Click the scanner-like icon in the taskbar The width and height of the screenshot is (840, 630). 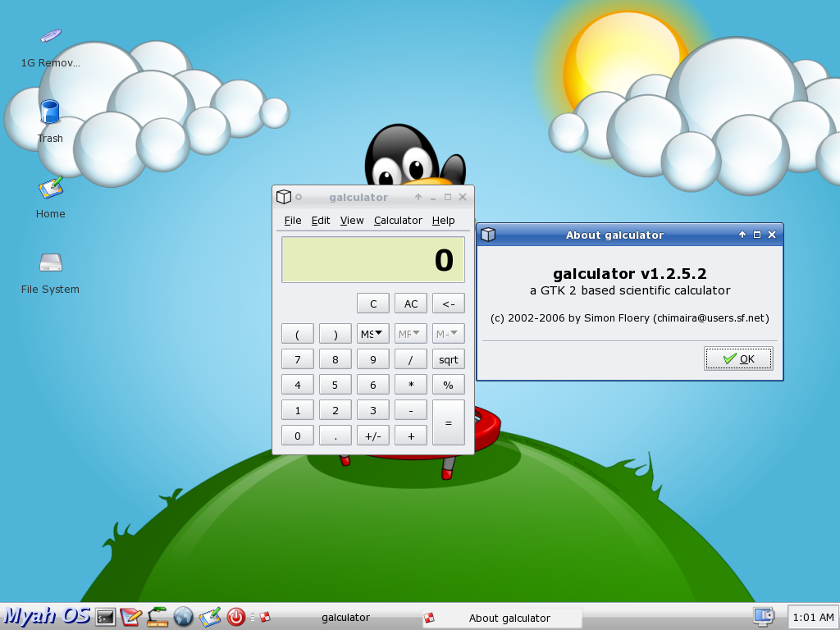click(x=157, y=617)
